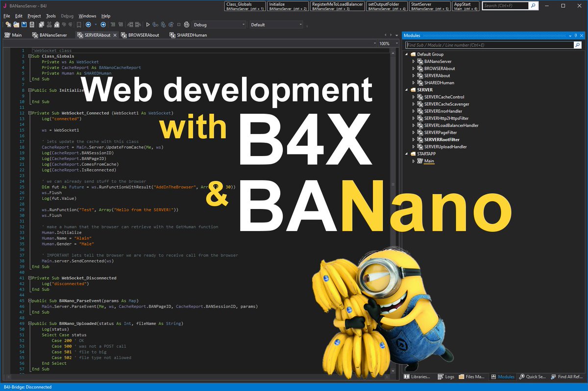Click the Search (Ctrl+F) input box

coord(505,6)
